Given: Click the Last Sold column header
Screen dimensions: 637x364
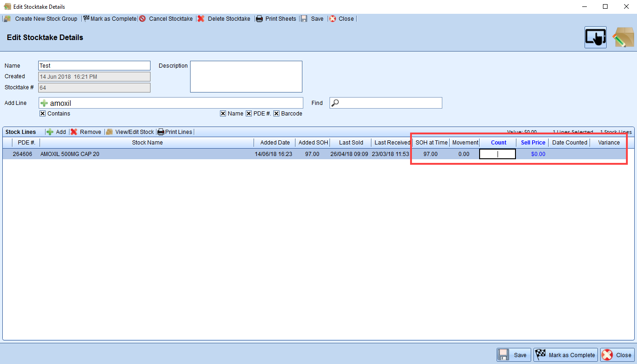Looking at the screenshot, I should tap(351, 143).
